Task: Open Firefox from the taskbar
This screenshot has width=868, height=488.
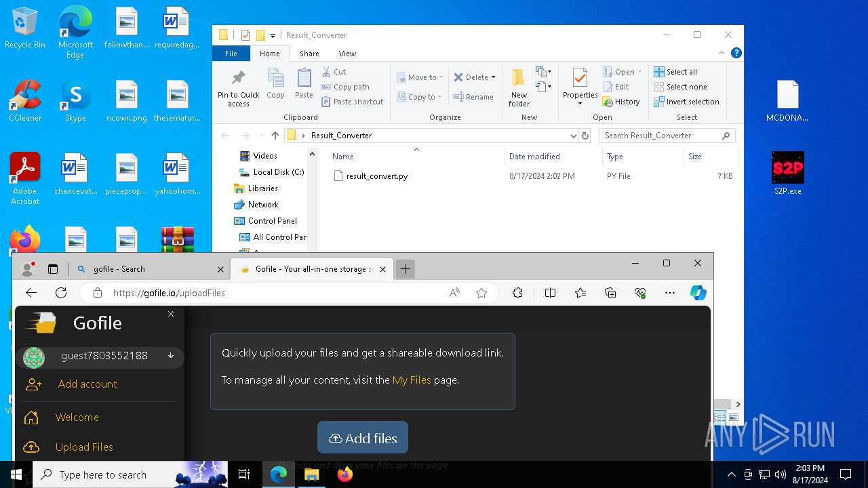Action: (x=345, y=474)
